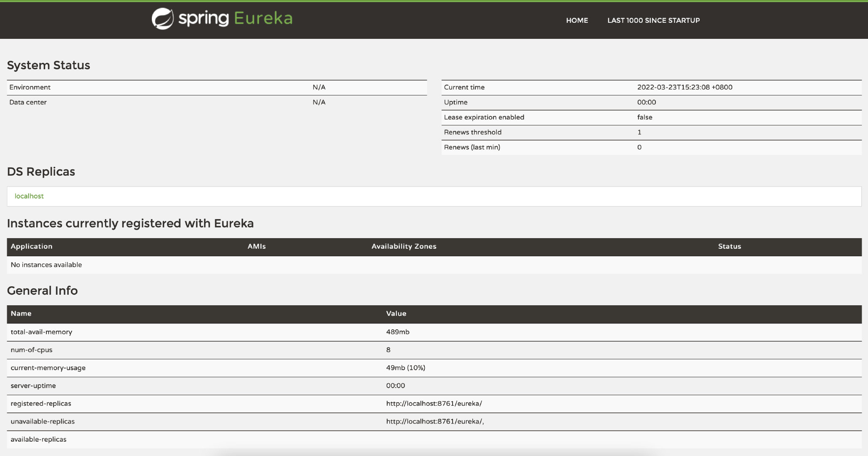Click the Application column header
Viewport: 868px width, 456px height.
(32, 247)
